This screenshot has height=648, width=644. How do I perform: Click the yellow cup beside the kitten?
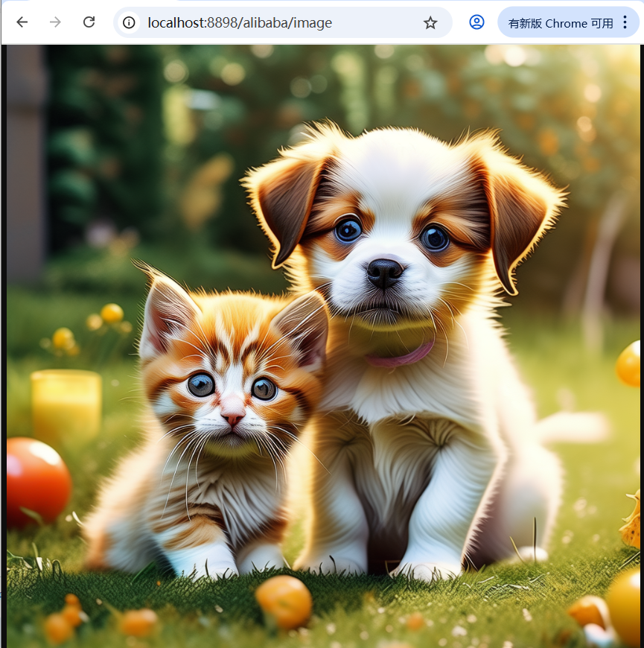tap(63, 402)
